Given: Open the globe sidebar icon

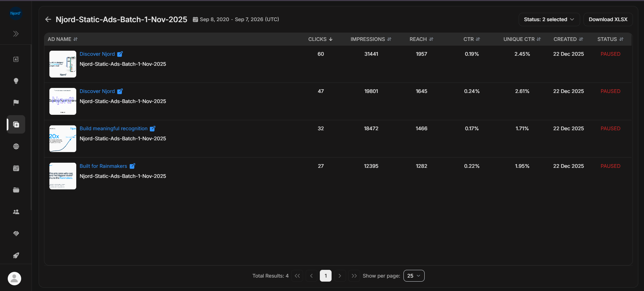Looking at the screenshot, I should point(16,146).
